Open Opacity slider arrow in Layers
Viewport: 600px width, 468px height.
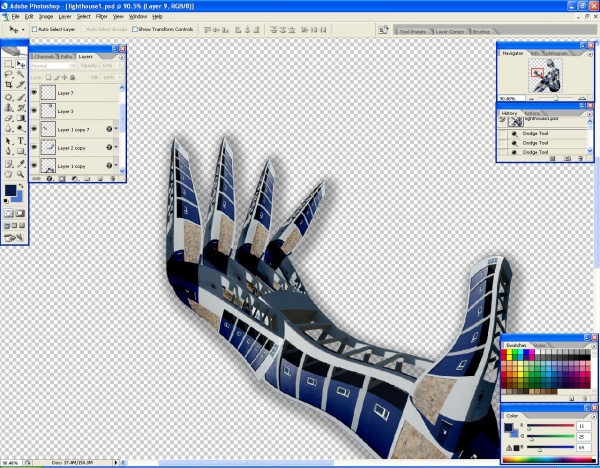(120, 65)
